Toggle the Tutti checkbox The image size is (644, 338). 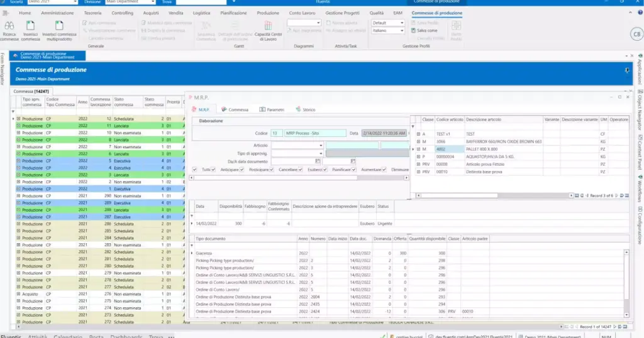click(213, 170)
